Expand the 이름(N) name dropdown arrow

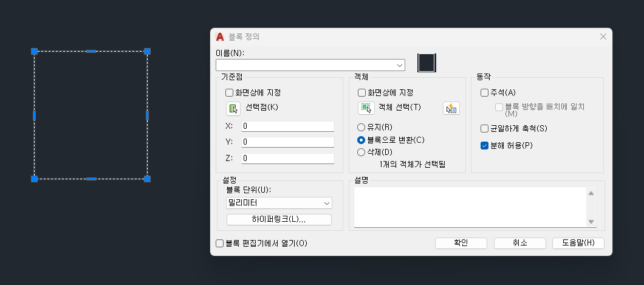pos(400,65)
